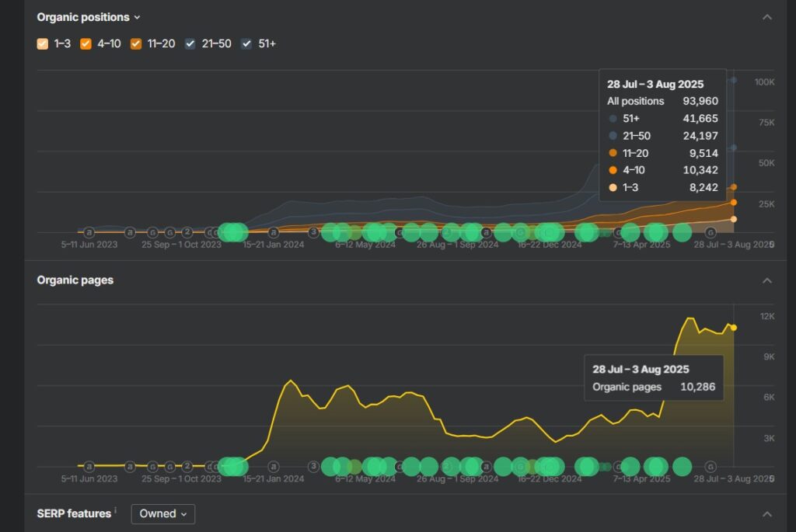Uncheck the 51+ positions checkbox

coord(246,43)
